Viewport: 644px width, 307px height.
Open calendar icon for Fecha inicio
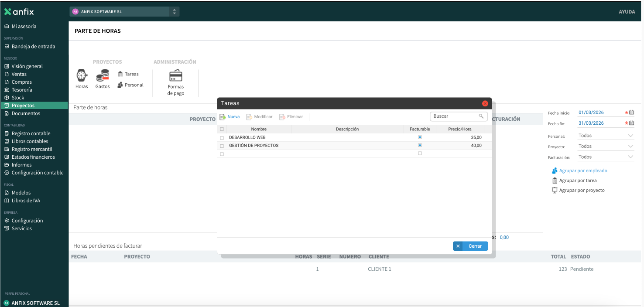(x=631, y=113)
